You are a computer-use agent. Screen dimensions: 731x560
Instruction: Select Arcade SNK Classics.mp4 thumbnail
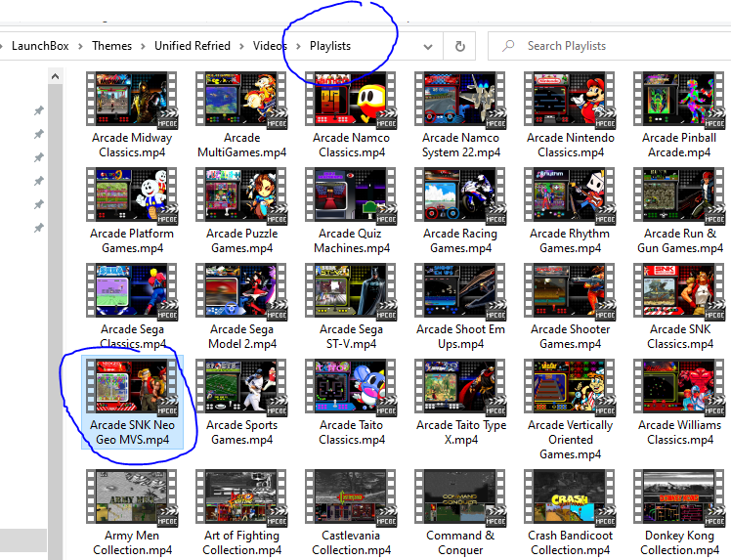[x=679, y=290]
